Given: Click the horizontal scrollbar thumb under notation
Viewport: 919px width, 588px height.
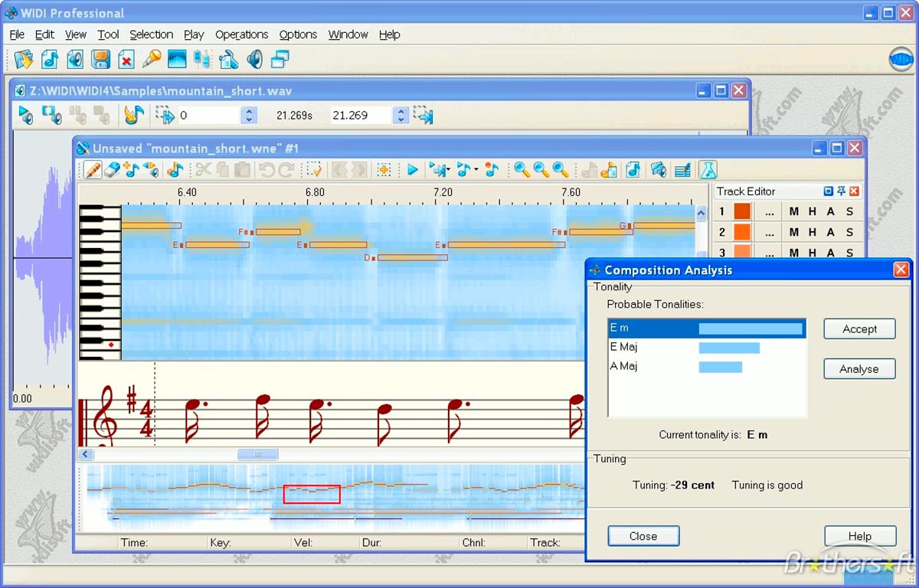Looking at the screenshot, I should coord(257,454).
